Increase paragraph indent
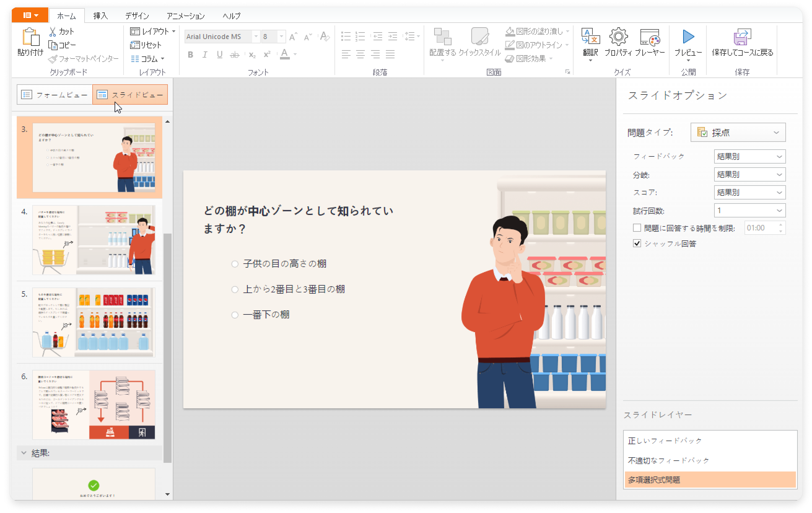The width and height of the screenshot is (812, 513). [393, 36]
